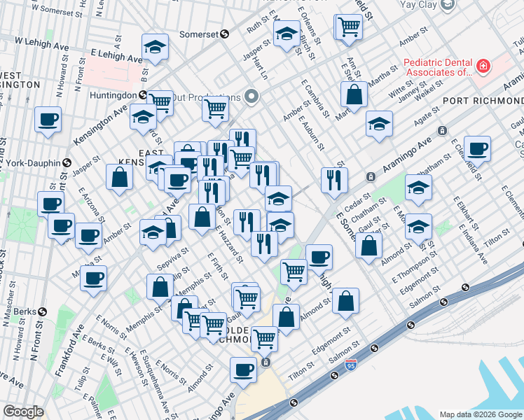This screenshot has height=420, width=524.
Task: Open the shopping bag marker near Jasper St
Action: [120, 178]
